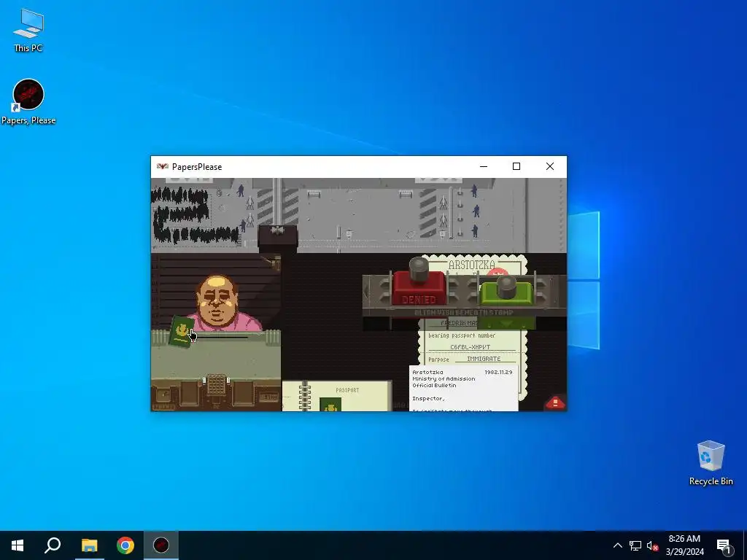Show hidden system tray icons

617,545
